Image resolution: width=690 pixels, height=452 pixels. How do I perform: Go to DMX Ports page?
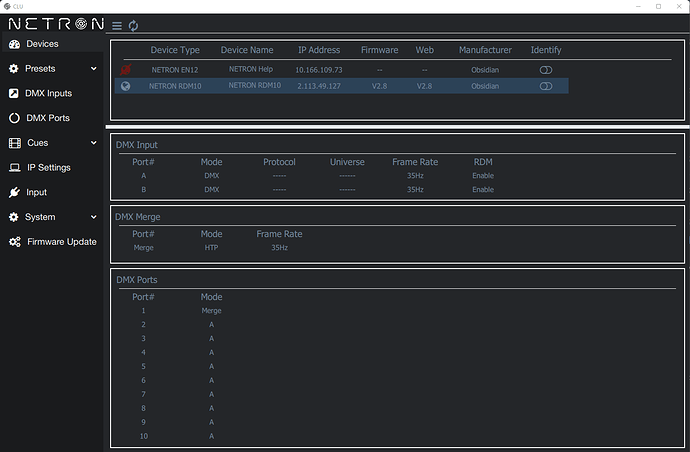pyautogui.click(x=48, y=118)
